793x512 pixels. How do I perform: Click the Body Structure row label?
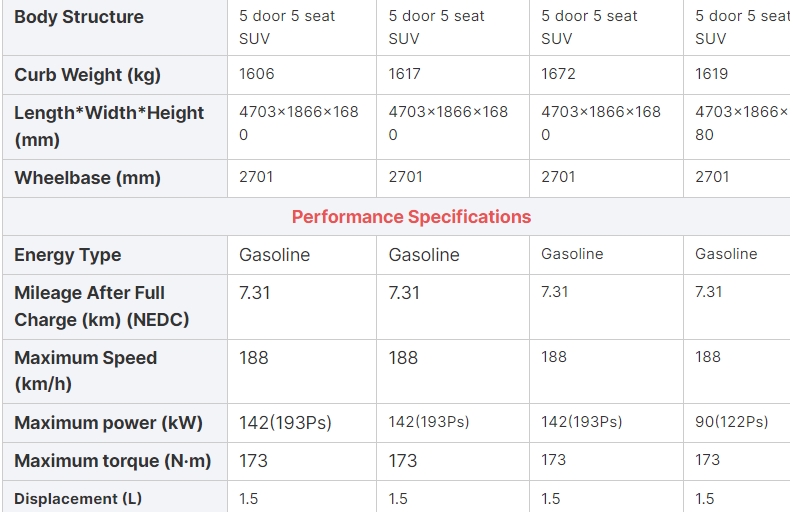[x=79, y=17]
